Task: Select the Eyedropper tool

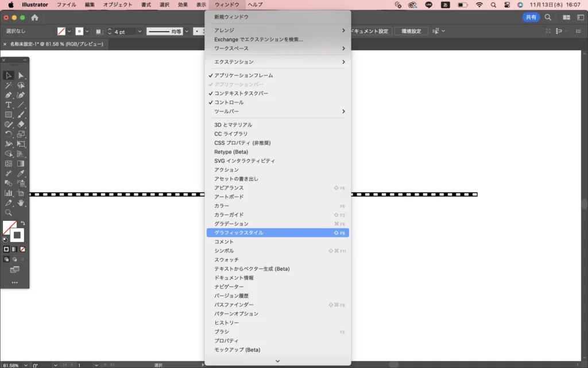Action: click(x=21, y=173)
